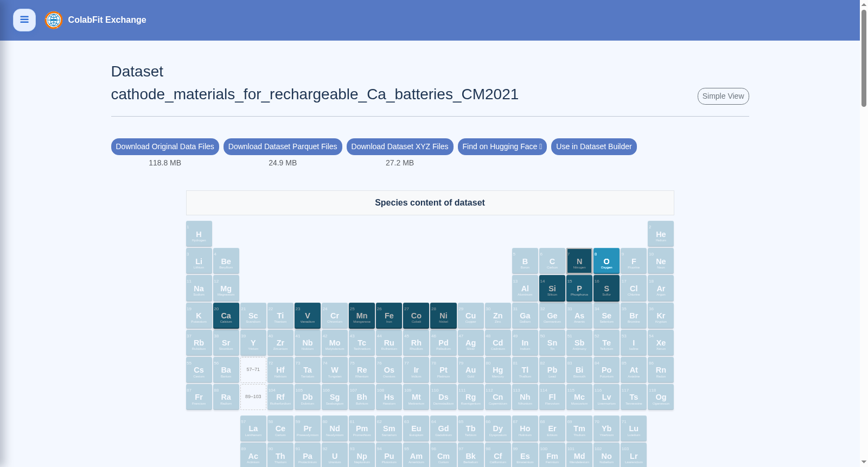868x467 pixels.
Task: Click the 89–103 actinide placeholder
Action: click(253, 397)
